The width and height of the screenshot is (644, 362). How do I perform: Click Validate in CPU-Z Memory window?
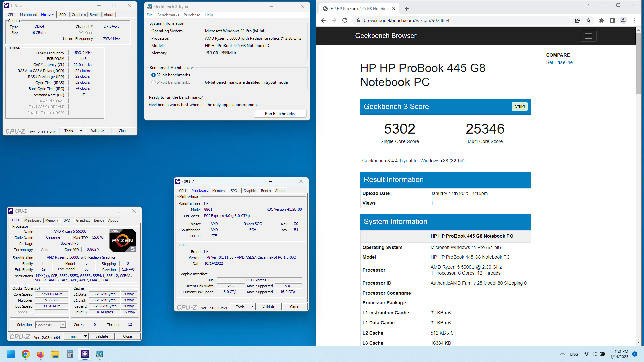(x=97, y=131)
